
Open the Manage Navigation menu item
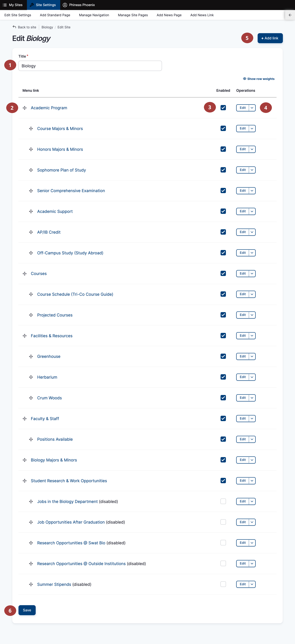click(x=94, y=15)
